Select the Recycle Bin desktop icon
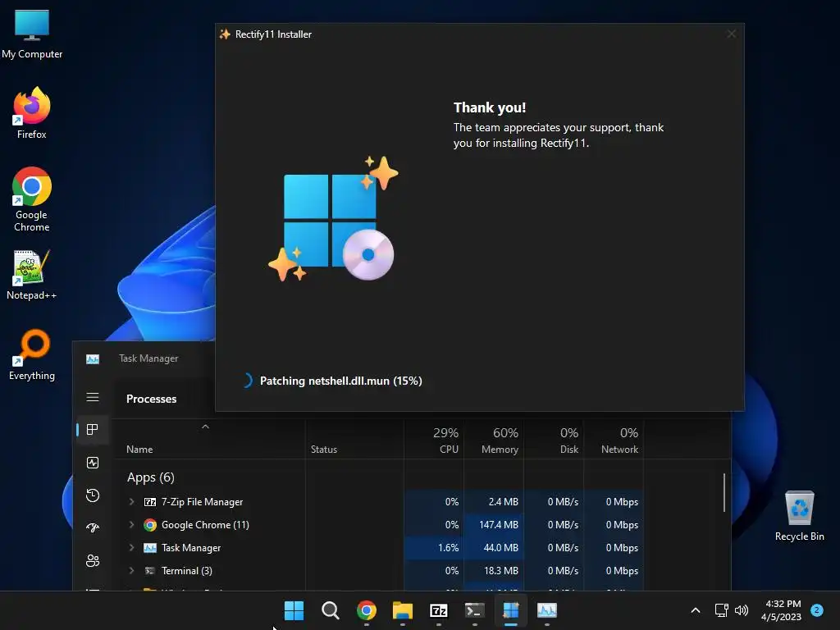 click(x=799, y=517)
